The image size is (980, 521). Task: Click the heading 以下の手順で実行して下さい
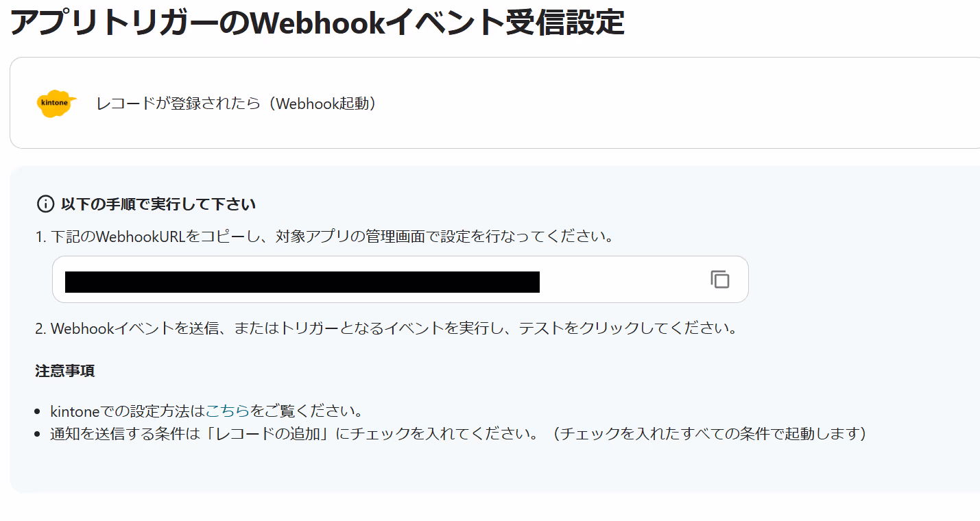(158, 204)
